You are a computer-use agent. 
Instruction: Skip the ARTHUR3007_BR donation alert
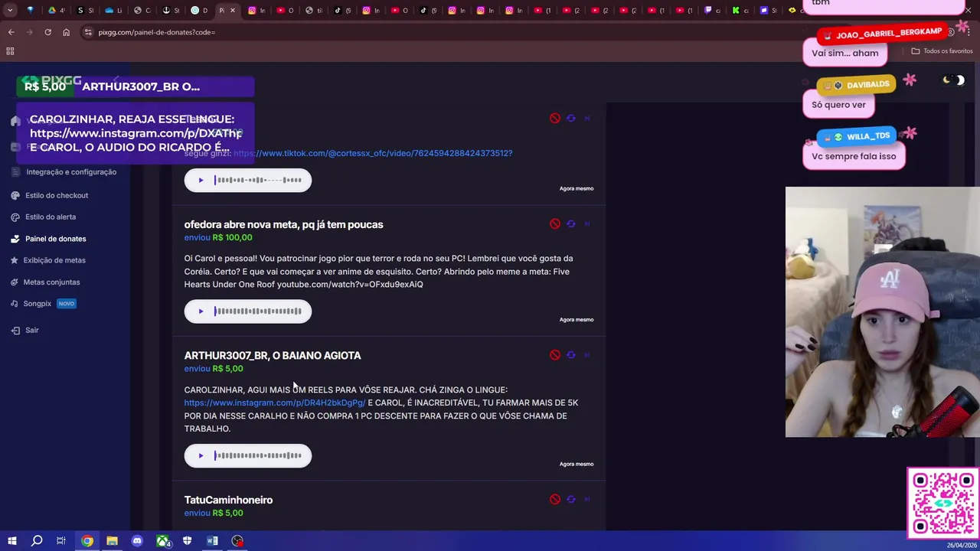[587, 355]
